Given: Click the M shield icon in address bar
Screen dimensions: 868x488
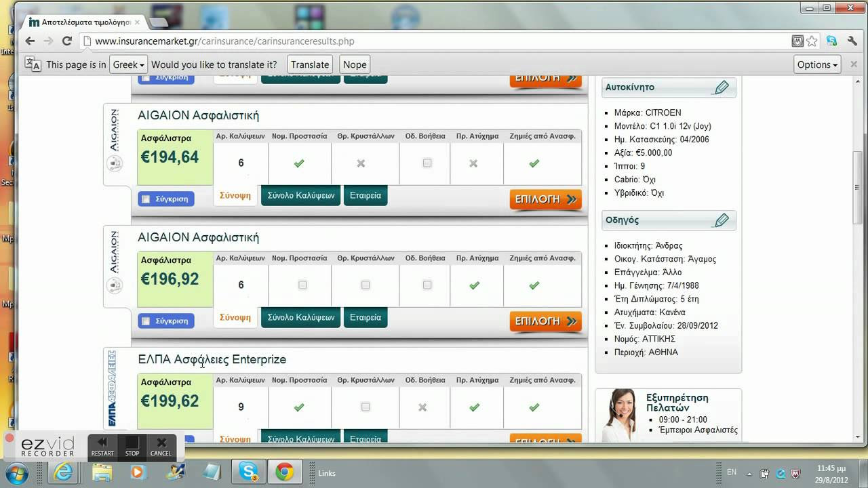Looking at the screenshot, I should pos(798,41).
